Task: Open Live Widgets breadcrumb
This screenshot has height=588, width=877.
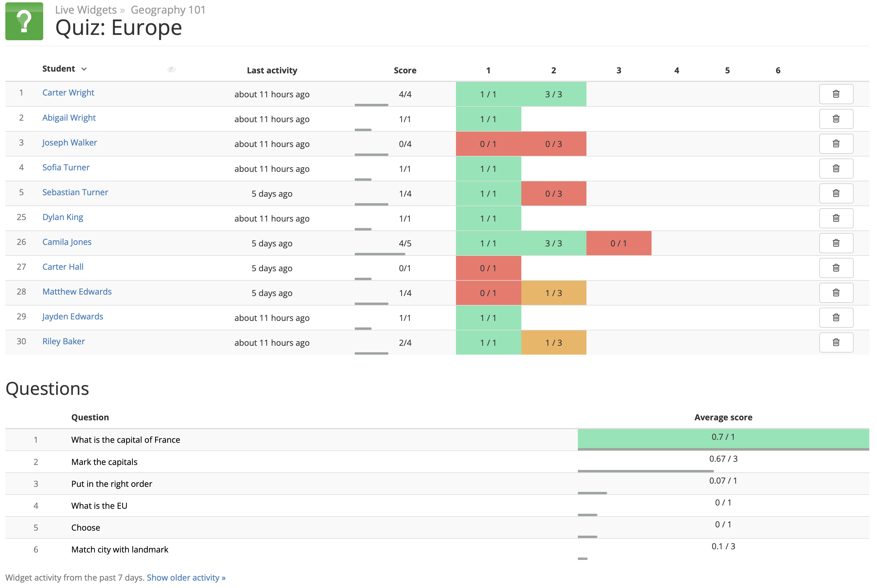Action: coord(86,10)
